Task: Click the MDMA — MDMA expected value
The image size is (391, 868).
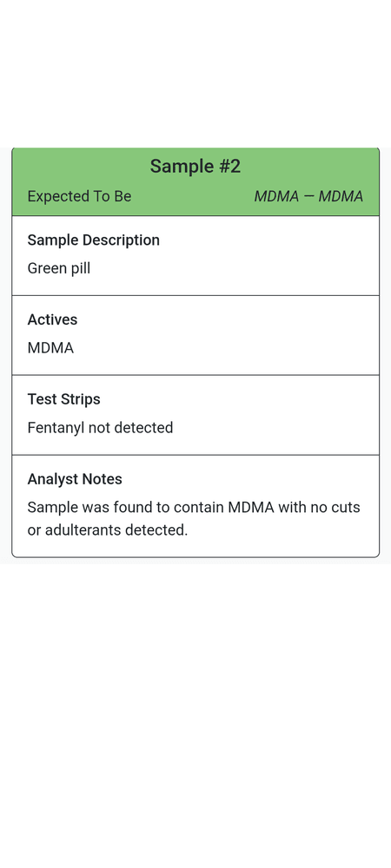Action: pos(308,196)
